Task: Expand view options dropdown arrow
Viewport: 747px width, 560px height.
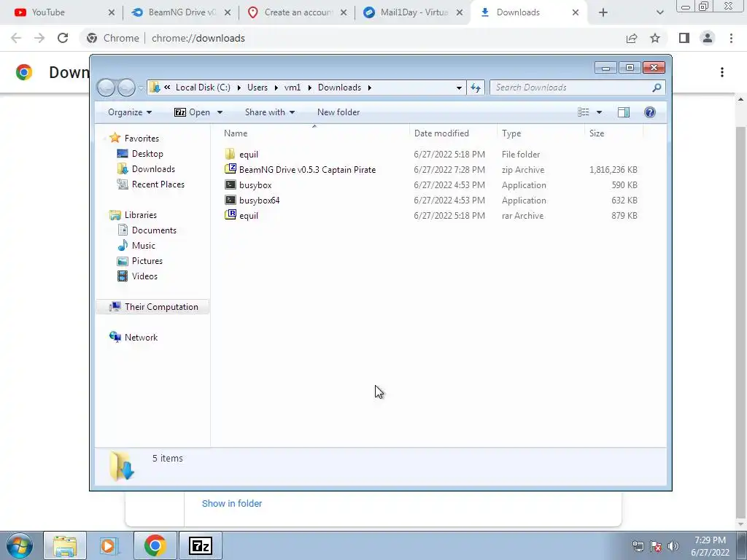Action: [x=600, y=112]
